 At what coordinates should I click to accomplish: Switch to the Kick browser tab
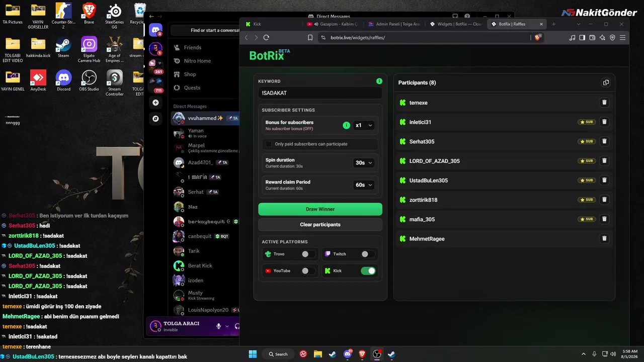(x=273, y=24)
